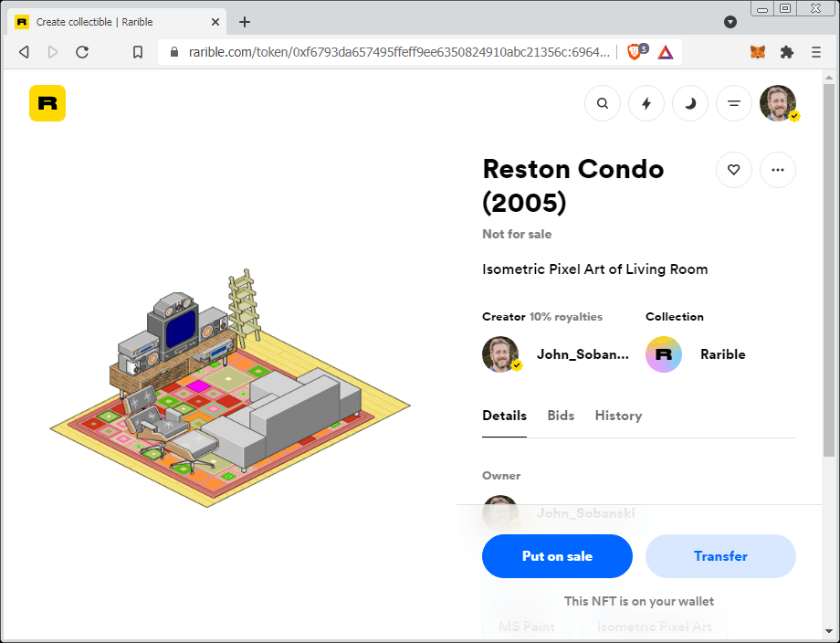Open the browser main menu

[816, 52]
